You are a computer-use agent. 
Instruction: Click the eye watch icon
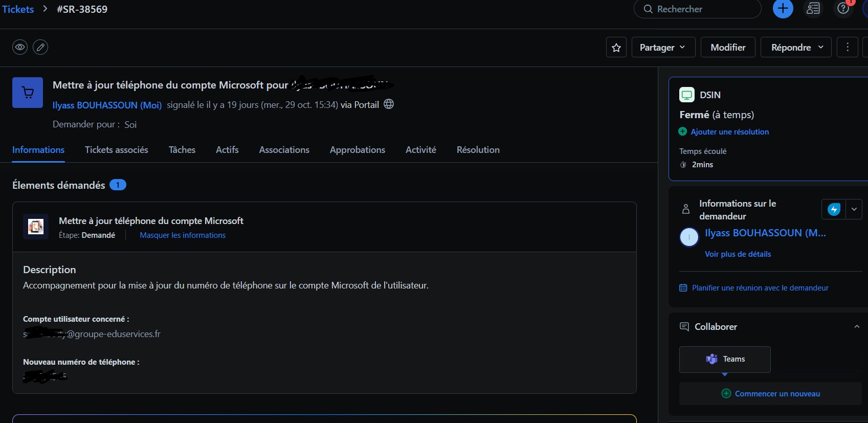point(20,47)
